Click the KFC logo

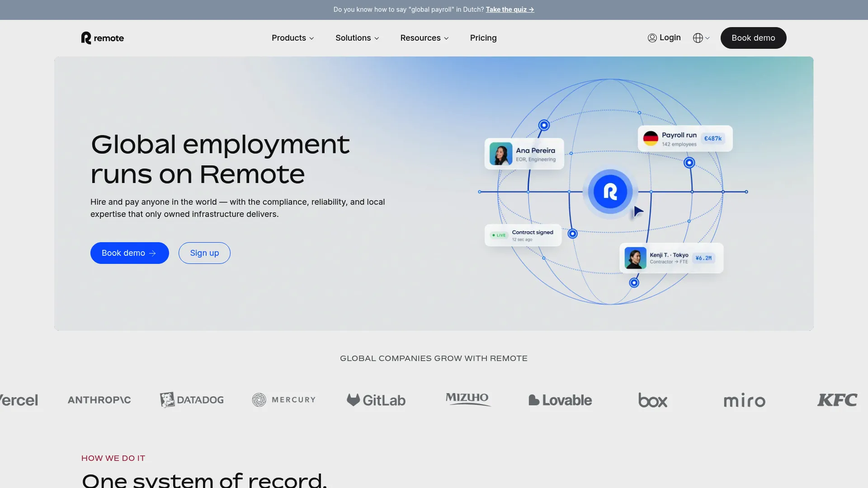(837, 400)
